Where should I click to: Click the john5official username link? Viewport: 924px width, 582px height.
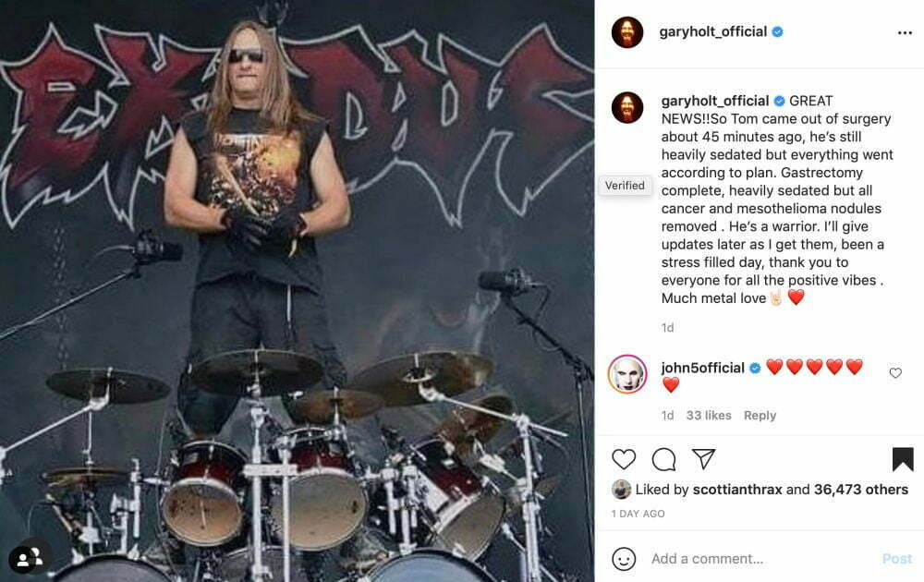pyautogui.click(x=702, y=368)
